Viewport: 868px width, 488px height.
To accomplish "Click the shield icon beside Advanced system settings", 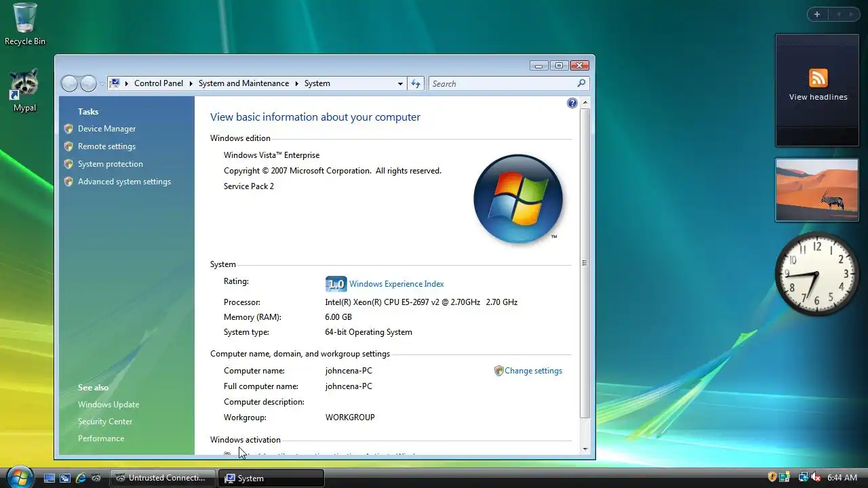I will (68, 182).
